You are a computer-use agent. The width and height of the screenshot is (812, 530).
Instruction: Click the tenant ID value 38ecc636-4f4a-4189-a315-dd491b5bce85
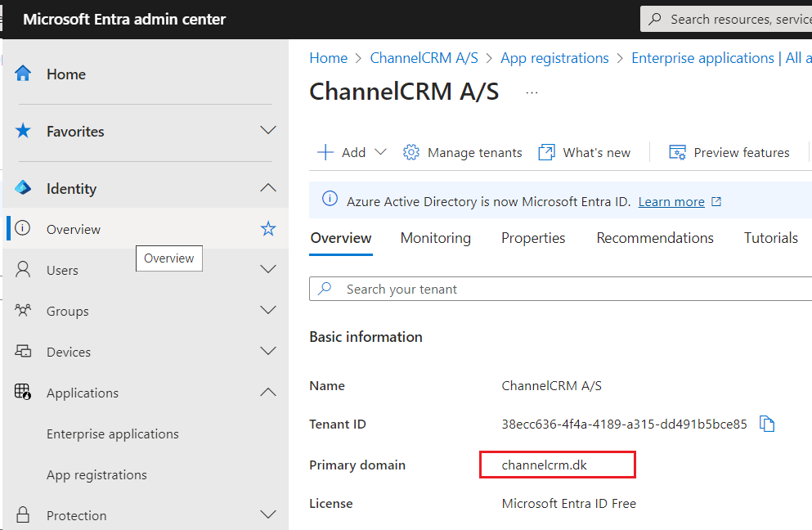[x=624, y=424]
